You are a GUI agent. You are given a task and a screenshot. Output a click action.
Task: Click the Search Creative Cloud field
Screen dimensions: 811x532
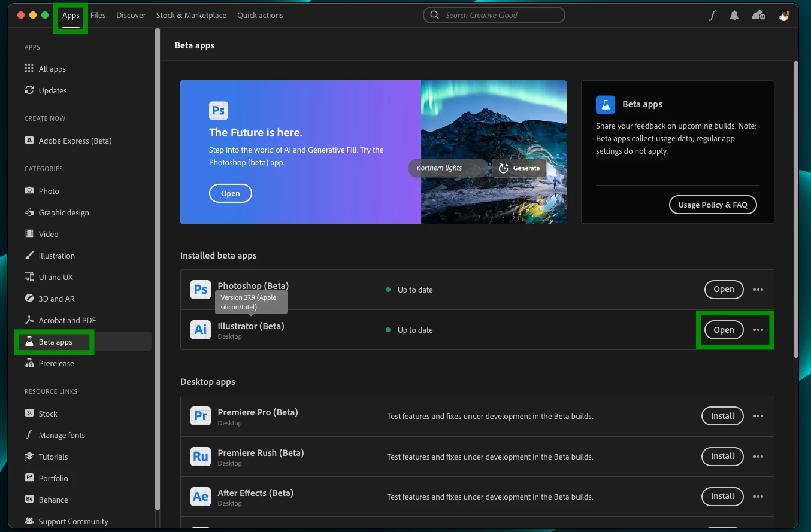tap(494, 15)
